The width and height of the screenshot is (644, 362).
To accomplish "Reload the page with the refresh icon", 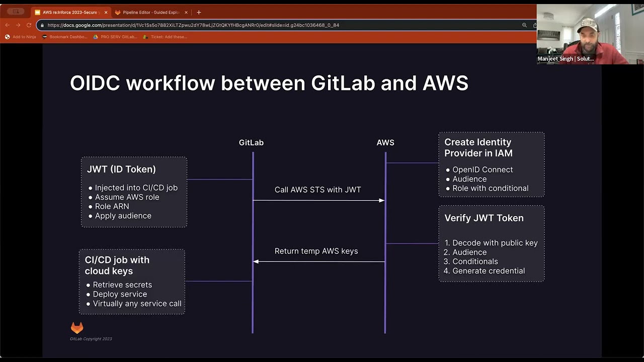I will [29, 25].
